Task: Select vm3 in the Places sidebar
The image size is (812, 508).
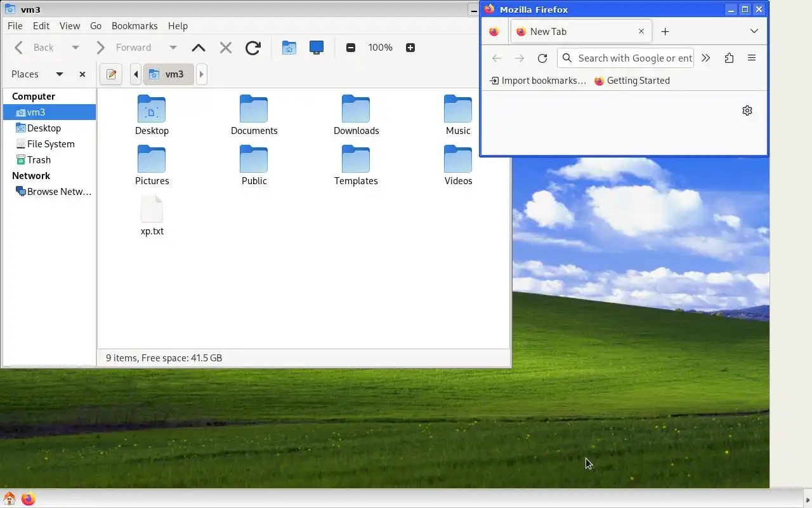Action: coord(49,112)
